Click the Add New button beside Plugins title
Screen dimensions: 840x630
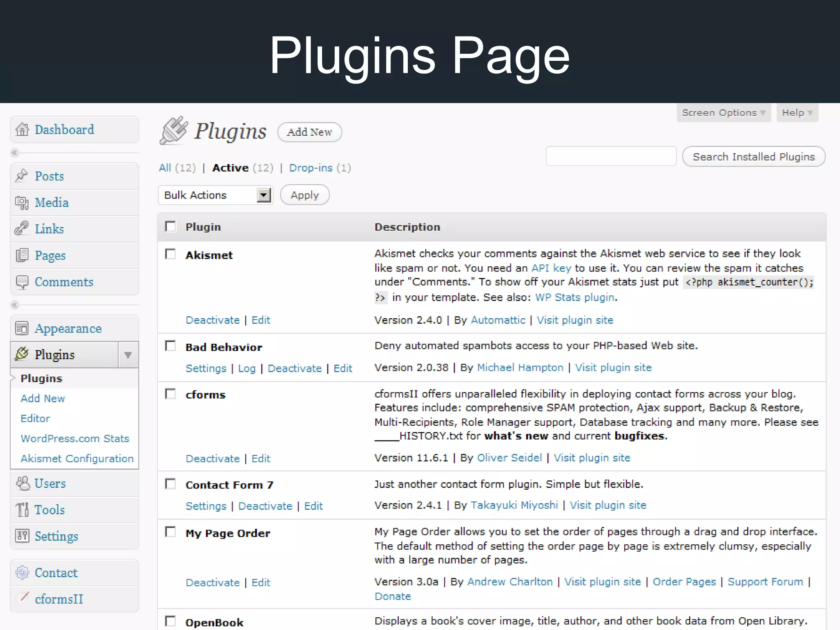point(310,132)
